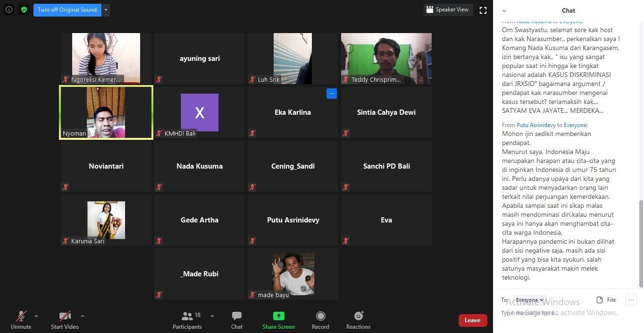Open the Reactions menu

(x=358, y=320)
